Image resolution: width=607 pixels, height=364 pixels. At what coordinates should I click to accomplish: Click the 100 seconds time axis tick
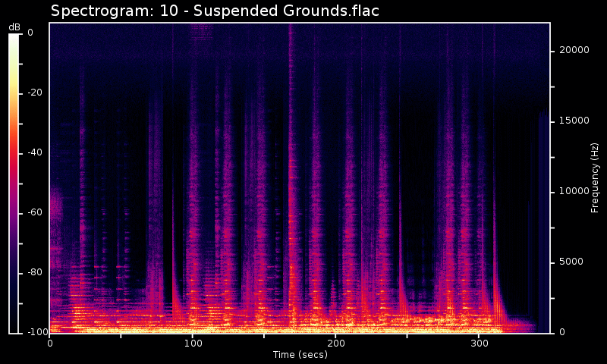pyautogui.click(x=193, y=343)
